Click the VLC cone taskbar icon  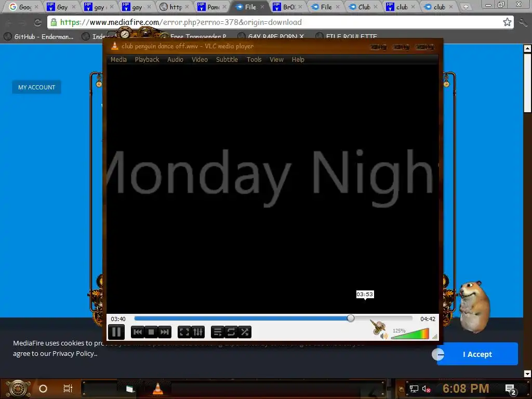[158, 389]
